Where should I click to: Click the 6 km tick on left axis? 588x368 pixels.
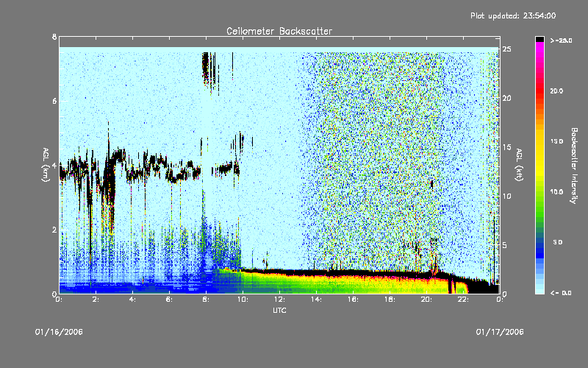click(54, 101)
